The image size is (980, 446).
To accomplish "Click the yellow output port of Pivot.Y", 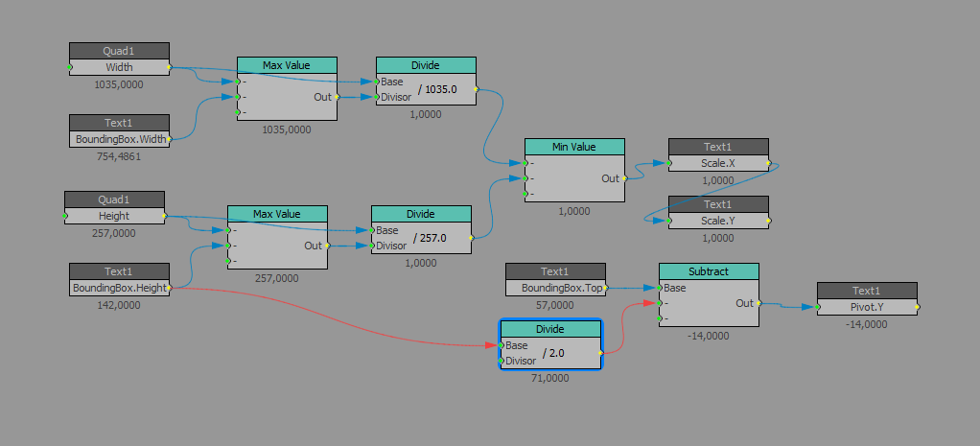I will pos(918,307).
